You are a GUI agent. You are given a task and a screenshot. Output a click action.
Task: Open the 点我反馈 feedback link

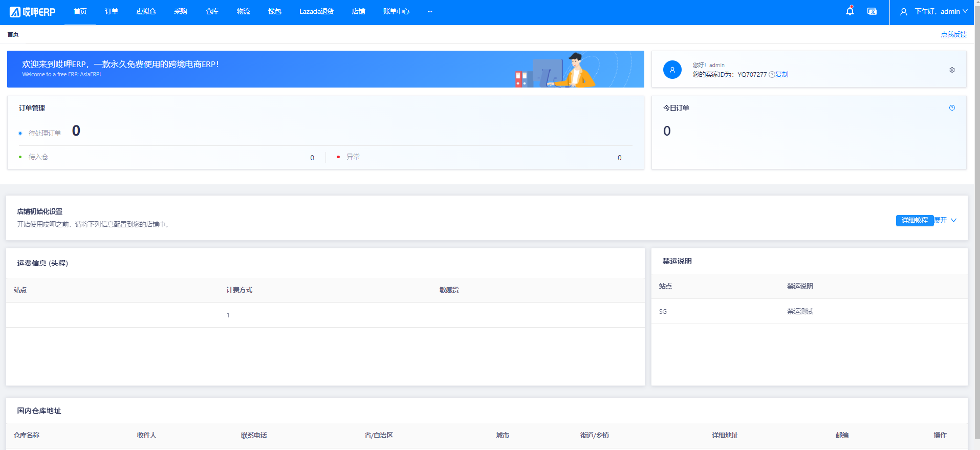[x=953, y=34]
